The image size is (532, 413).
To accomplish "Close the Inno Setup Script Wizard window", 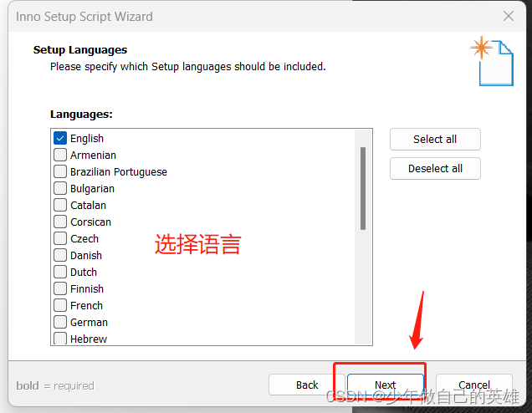I will [509, 16].
